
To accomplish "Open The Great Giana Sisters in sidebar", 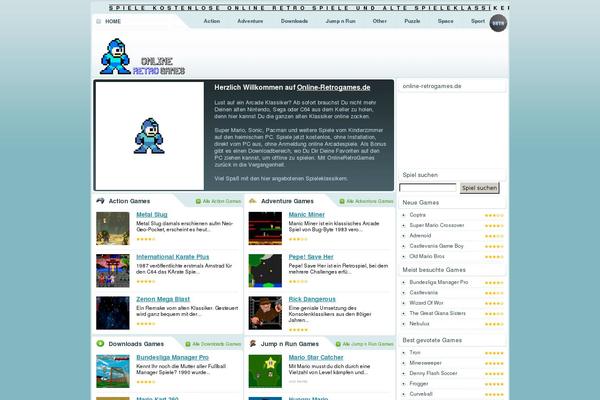I will (x=437, y=313).
